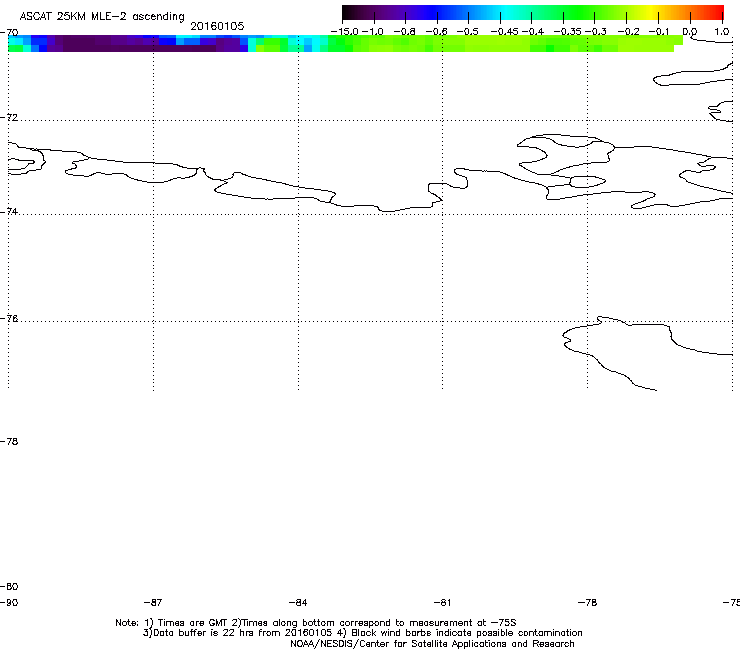740x650 pixels.
Task: Click the '-1.0' color scale label
Action: pyautogui.click(x=372, y=32)
